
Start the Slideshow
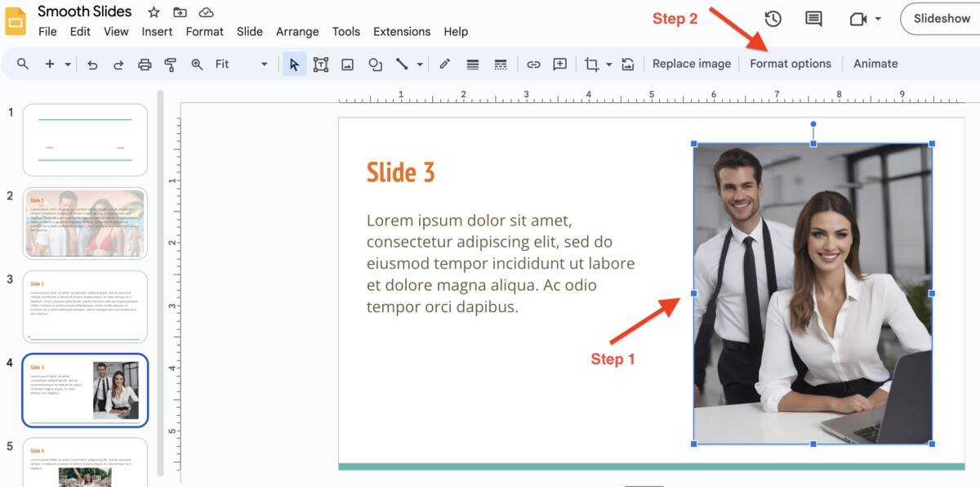click(x=941, y=18)
